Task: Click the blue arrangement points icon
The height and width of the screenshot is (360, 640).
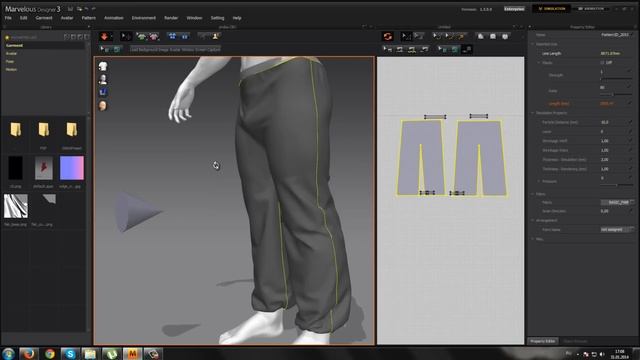Action: coord(172,36)
